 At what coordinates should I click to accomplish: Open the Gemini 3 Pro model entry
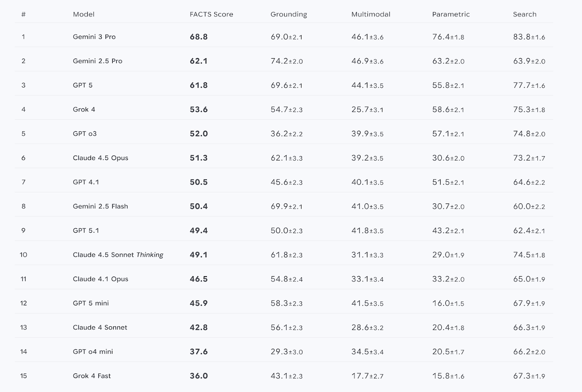94,37
